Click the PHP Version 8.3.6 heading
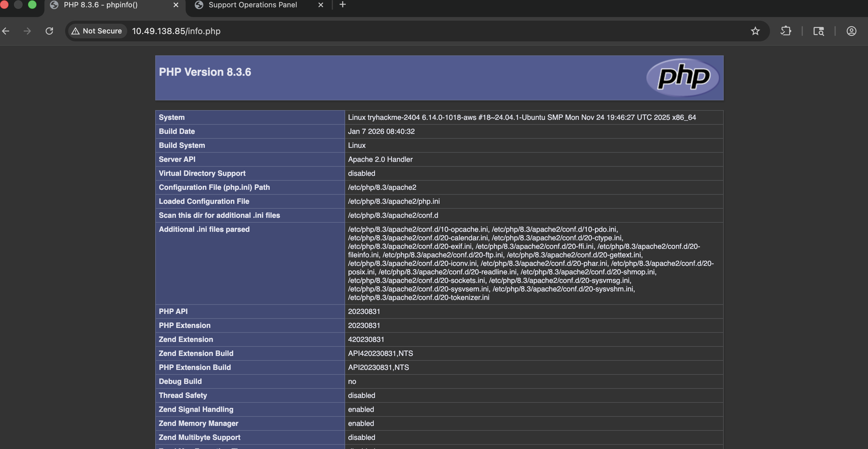This screenshot has height=449, width=868. (205, 72)
